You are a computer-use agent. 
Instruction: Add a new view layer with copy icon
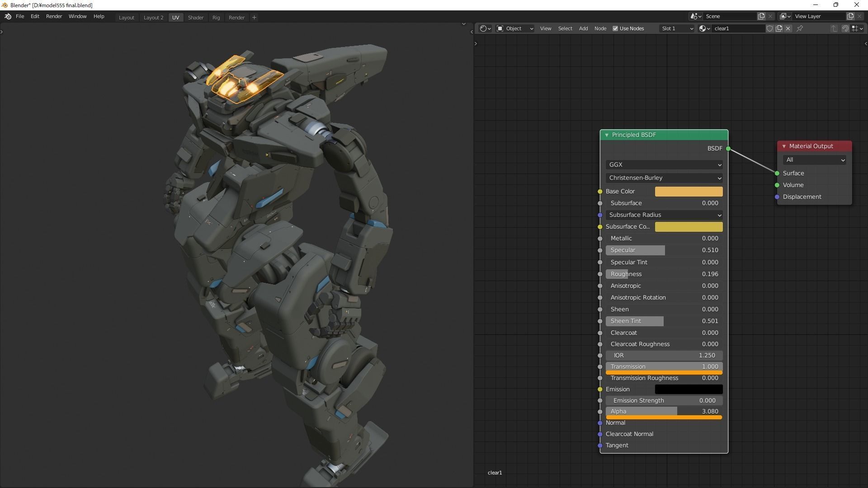[x=850, y=16]
